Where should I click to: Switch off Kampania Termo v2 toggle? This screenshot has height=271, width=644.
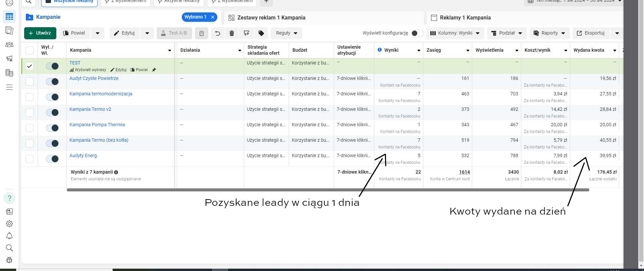tap(52, 112)
